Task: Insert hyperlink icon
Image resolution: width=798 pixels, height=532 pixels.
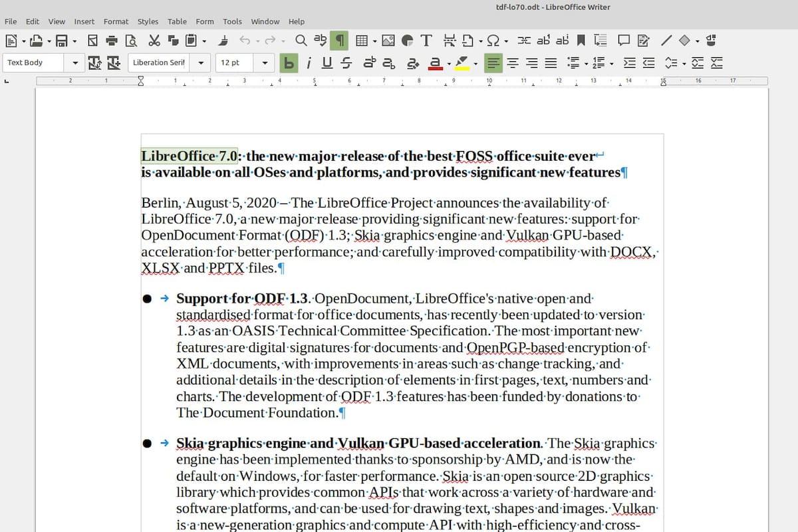Action: [x=525, y=41]
